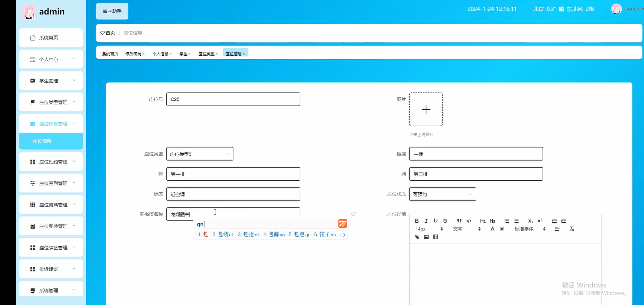
Task: Clear text formatting in the editor
Action: pos(572,229)
